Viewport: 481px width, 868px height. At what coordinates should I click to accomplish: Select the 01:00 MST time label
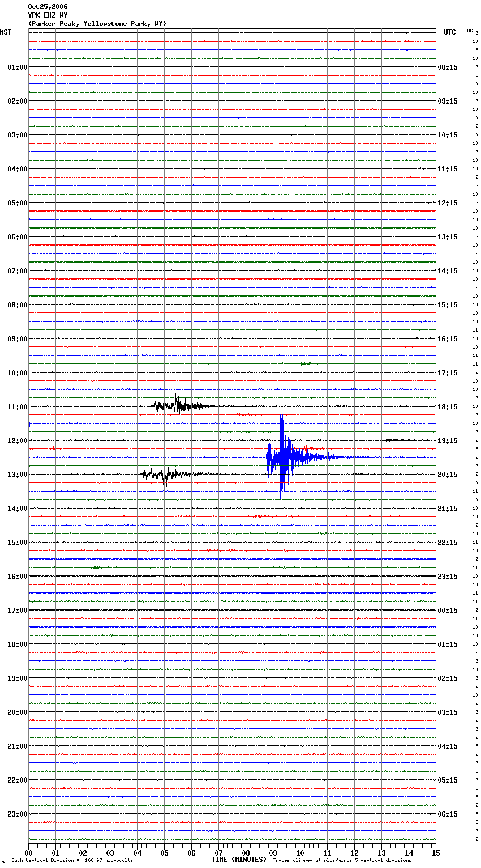(18, 67)
